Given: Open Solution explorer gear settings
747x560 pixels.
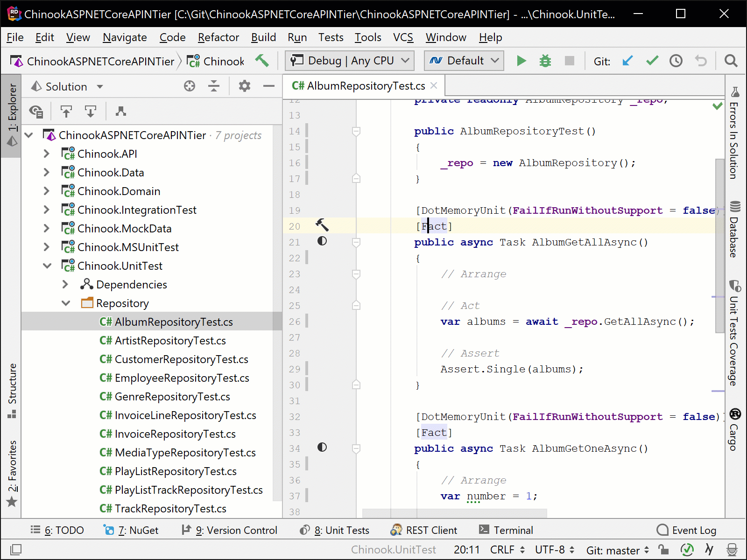Looking at the screenshot, I should click(245, 86).
